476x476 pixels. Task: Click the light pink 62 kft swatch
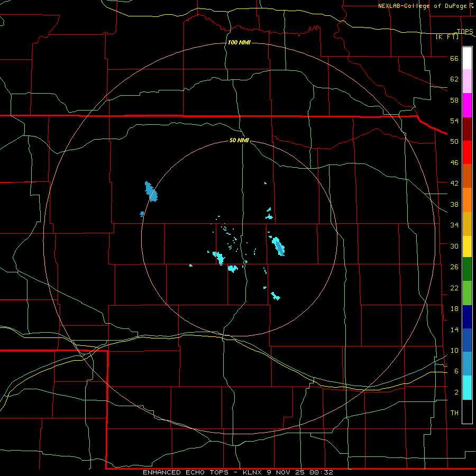(x=467, y=81)
